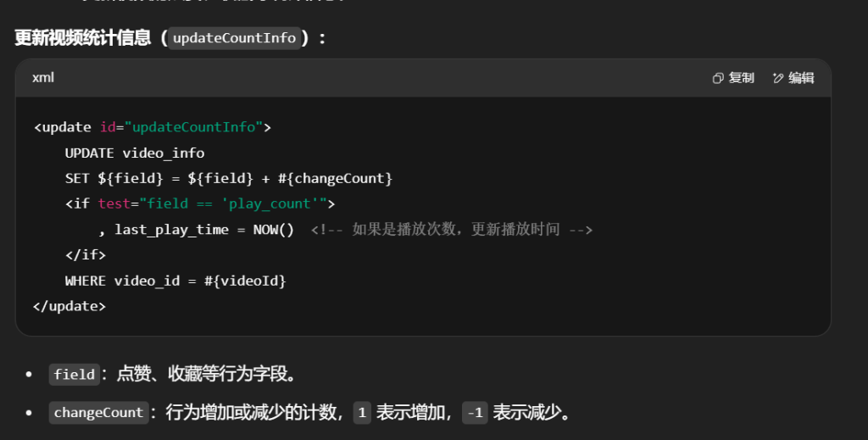Click the field inline code chip
The height and width of the screenshot is (440, 868).
74,374
